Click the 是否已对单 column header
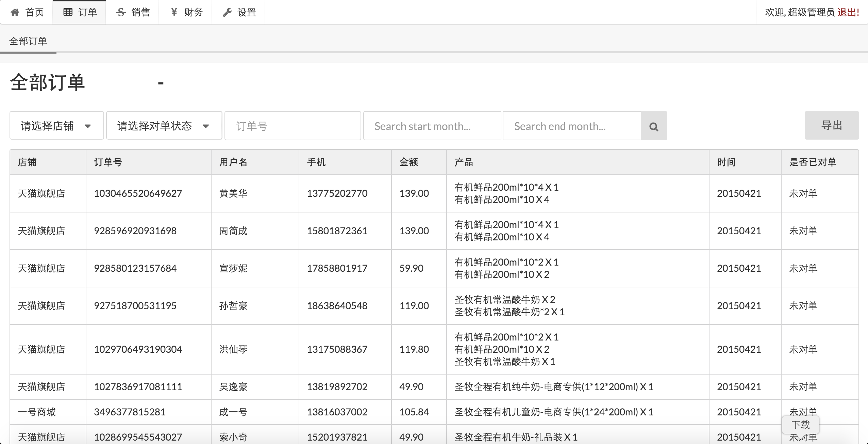This screenshot has height=444, width=868. (x=813, y=162)
